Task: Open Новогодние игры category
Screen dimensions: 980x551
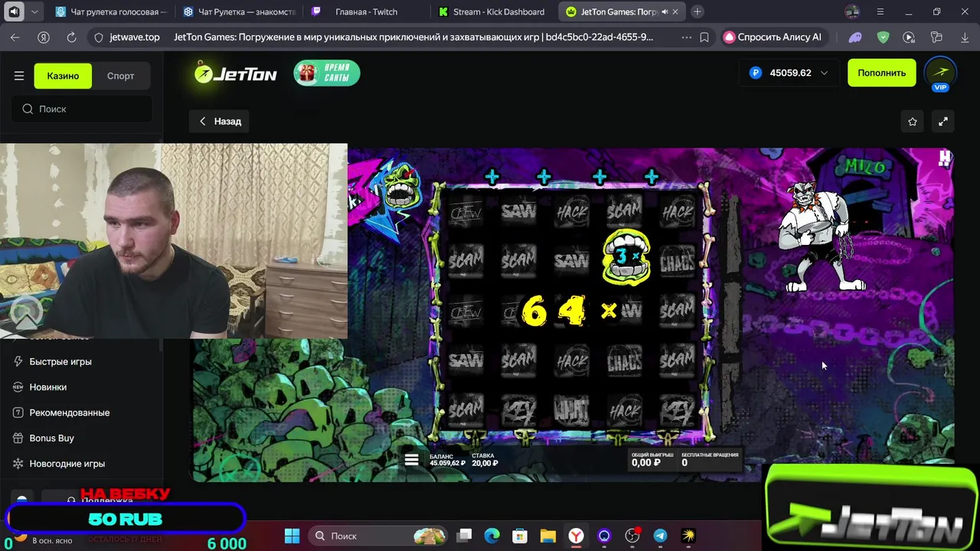Action: [x=67, y=463]
